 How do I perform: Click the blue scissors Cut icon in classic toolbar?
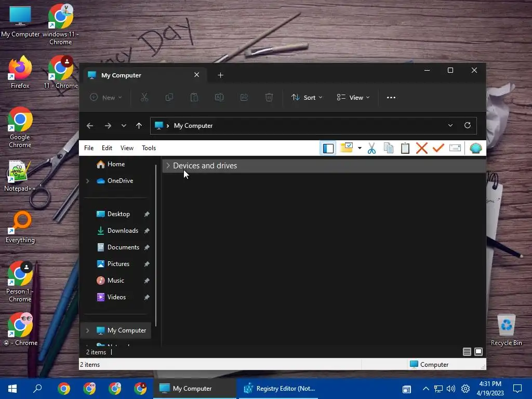tap(372, 148)
